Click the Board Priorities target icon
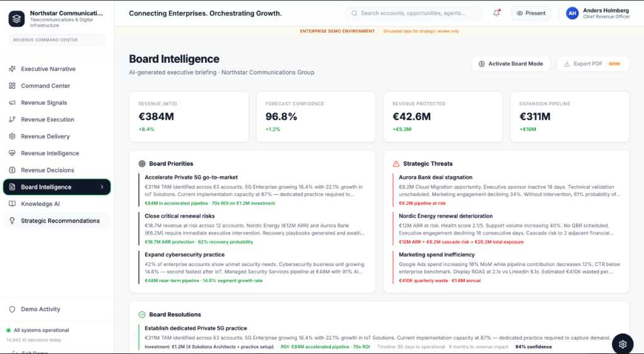The image size is (644, 354). (142, 163)
